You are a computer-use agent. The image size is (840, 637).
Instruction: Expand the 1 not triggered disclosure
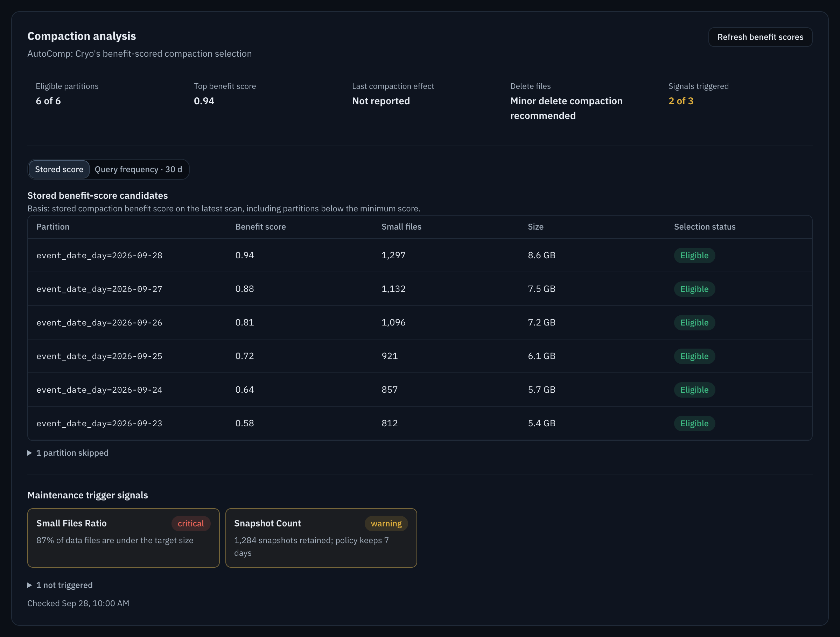click(x=60, y=585)
